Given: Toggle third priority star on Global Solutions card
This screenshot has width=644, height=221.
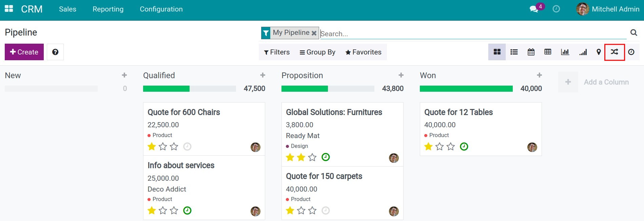Looking at the screenshot, I should click(x=312, y=157).
